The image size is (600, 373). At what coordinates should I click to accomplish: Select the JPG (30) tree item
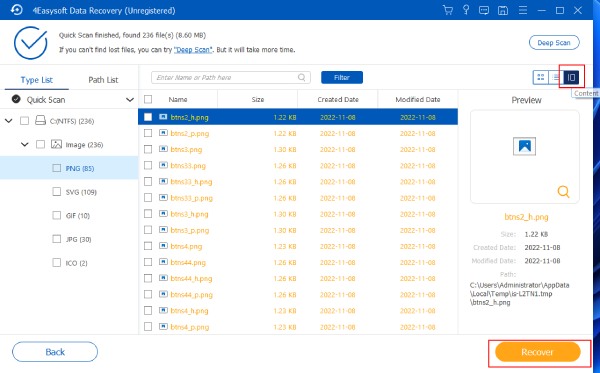point(78,239)
